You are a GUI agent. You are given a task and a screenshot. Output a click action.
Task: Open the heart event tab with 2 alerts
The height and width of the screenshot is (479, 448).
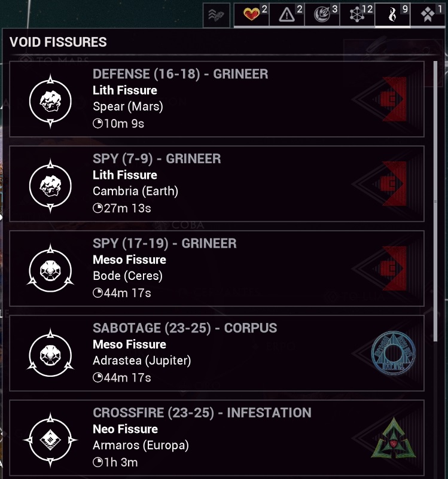[252, 14]
